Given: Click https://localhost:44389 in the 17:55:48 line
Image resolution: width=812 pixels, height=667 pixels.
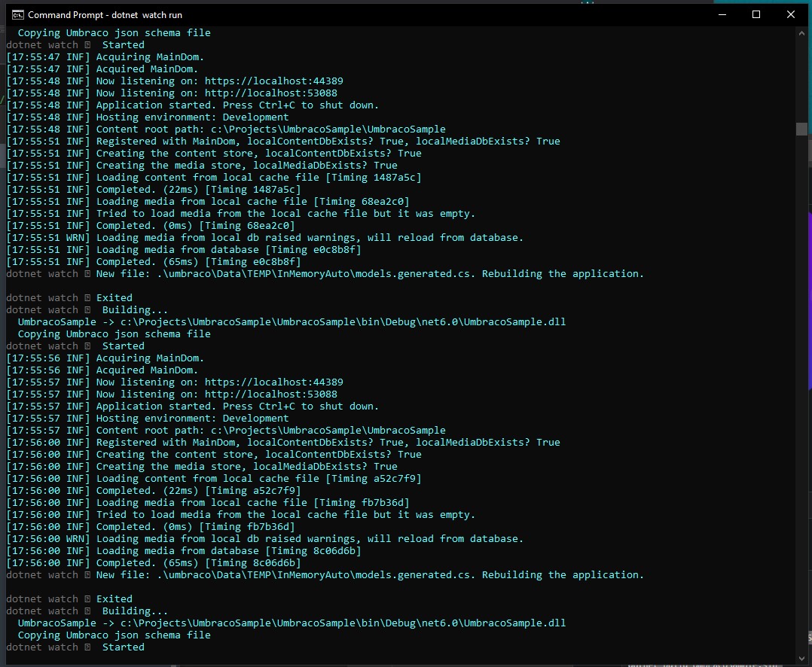Looking at the screenshot, I should 273,81.
